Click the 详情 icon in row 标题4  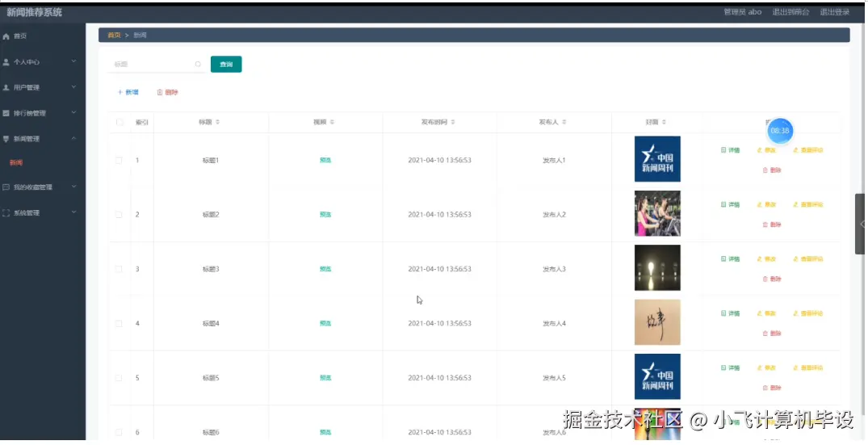[x=723, y=313]
